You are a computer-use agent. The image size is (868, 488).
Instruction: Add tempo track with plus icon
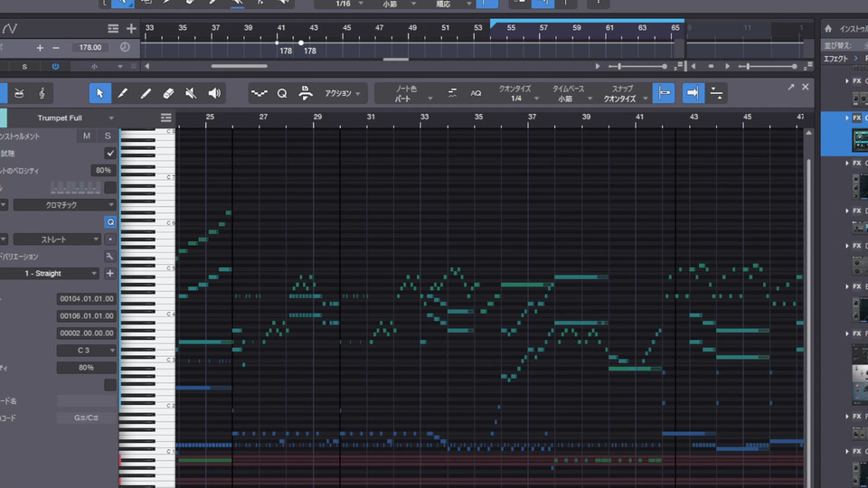pyautogui.click(x=131, y=28)
